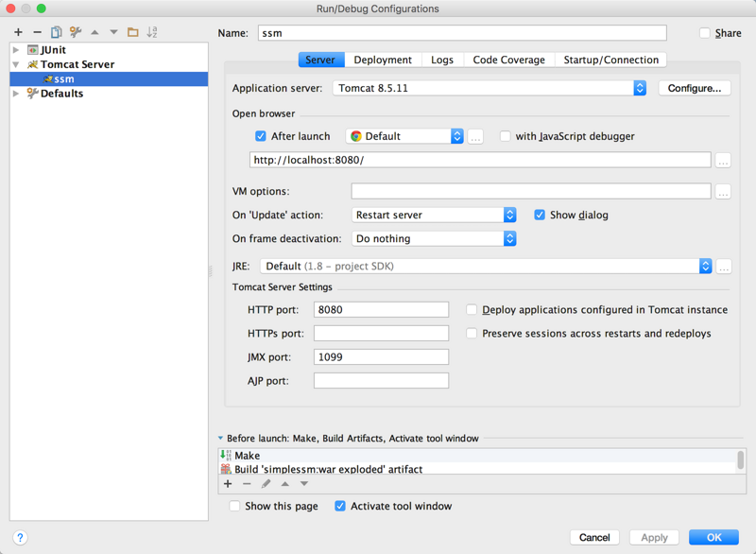Move the before launch task up
This screenshot has width=756, height=554.
[285, 484]
